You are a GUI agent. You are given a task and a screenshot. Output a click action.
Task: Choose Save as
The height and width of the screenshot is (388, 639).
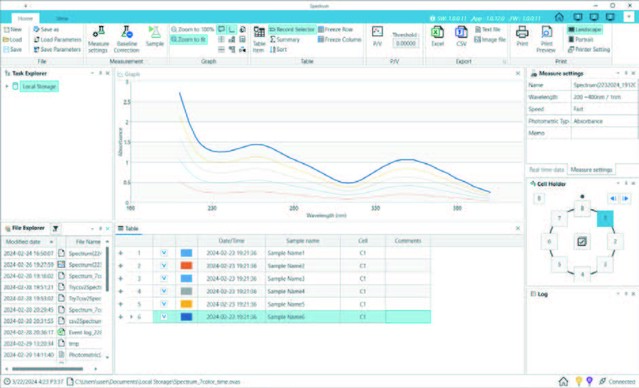46,29
